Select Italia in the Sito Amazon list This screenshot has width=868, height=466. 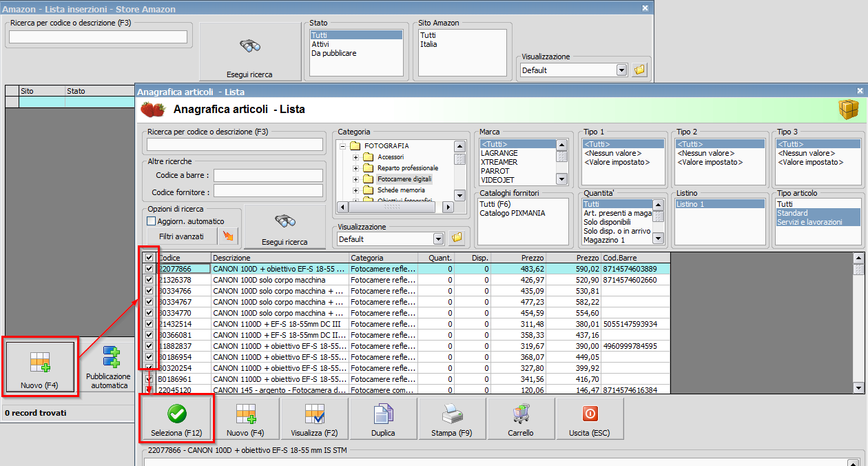pos(462,44)
